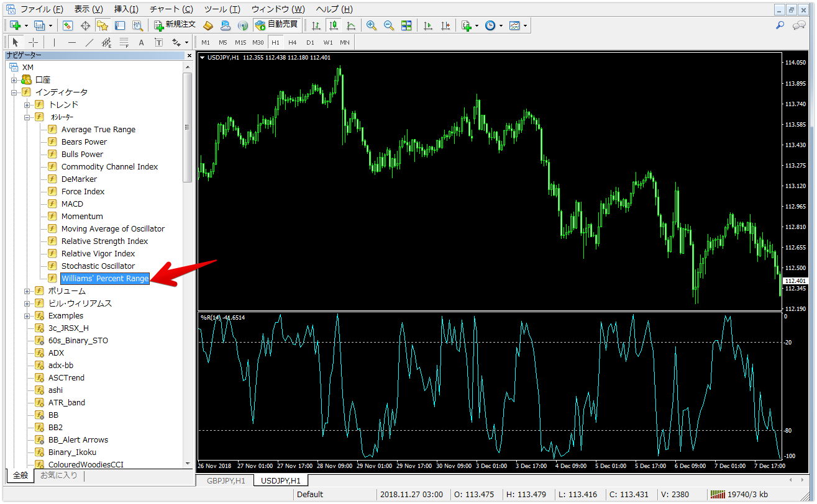Toggle the 自動売買 auto trading button

[x=277, y=25]
